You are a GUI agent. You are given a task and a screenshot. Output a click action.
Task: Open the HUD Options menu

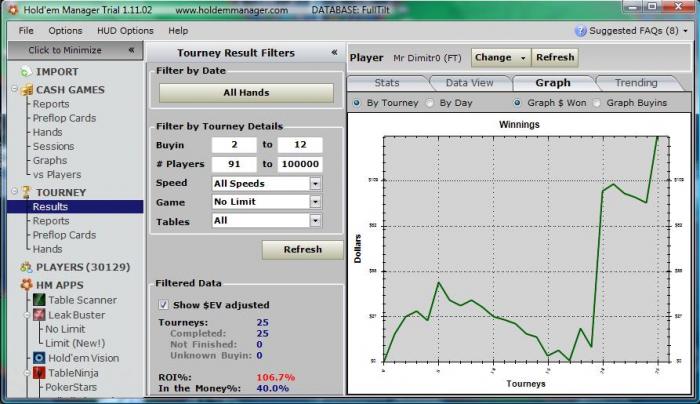click(123, 31)
